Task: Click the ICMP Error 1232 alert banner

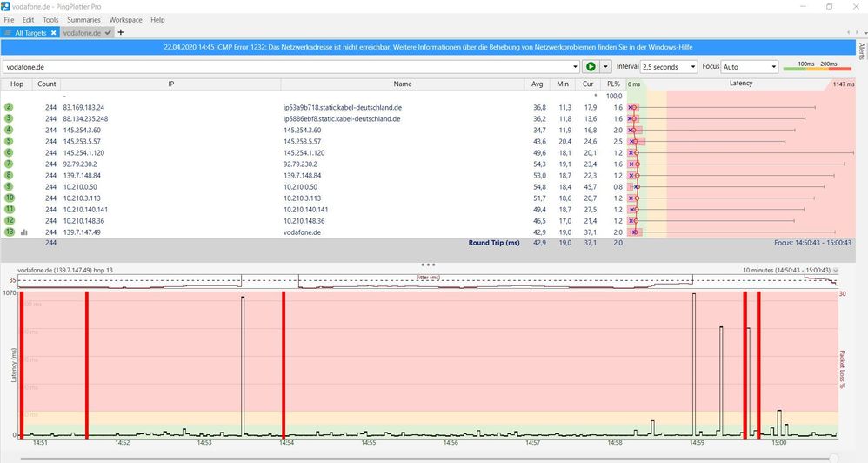Action: (429, 47)
